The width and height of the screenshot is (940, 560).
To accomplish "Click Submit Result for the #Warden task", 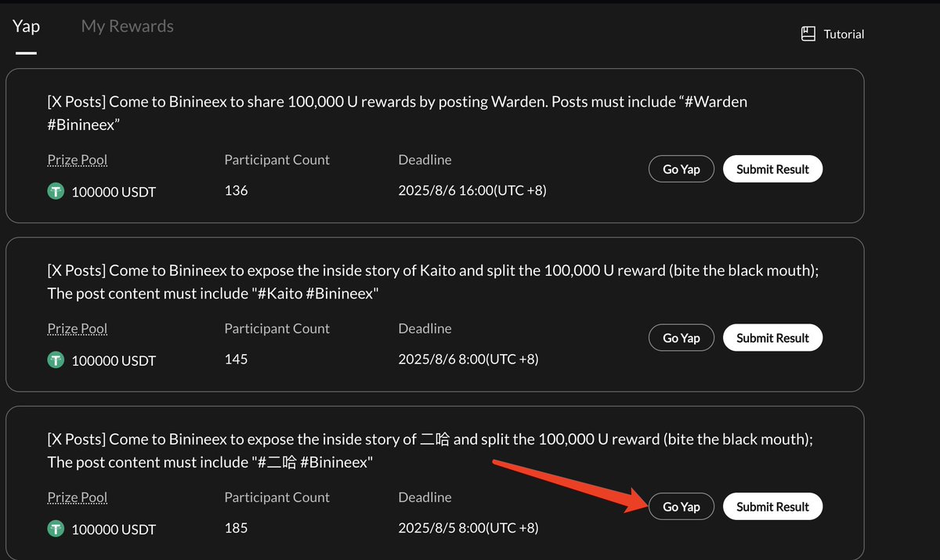I will (772, 169).
